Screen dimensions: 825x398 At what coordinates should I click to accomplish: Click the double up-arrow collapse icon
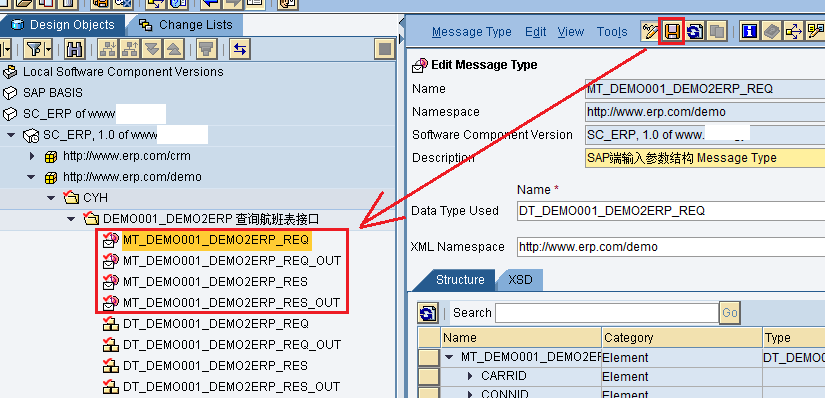[x=174, y=50]
